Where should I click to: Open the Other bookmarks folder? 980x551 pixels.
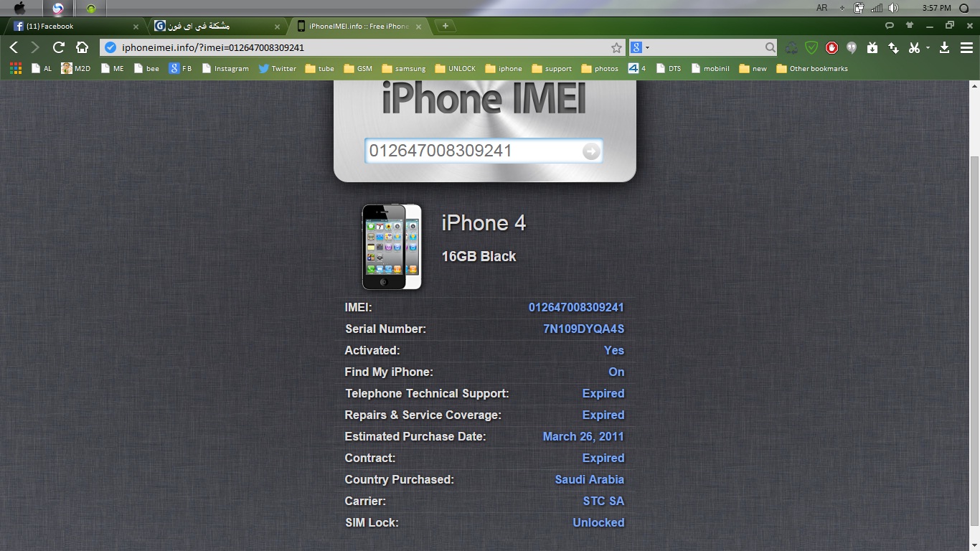[812, 68]
